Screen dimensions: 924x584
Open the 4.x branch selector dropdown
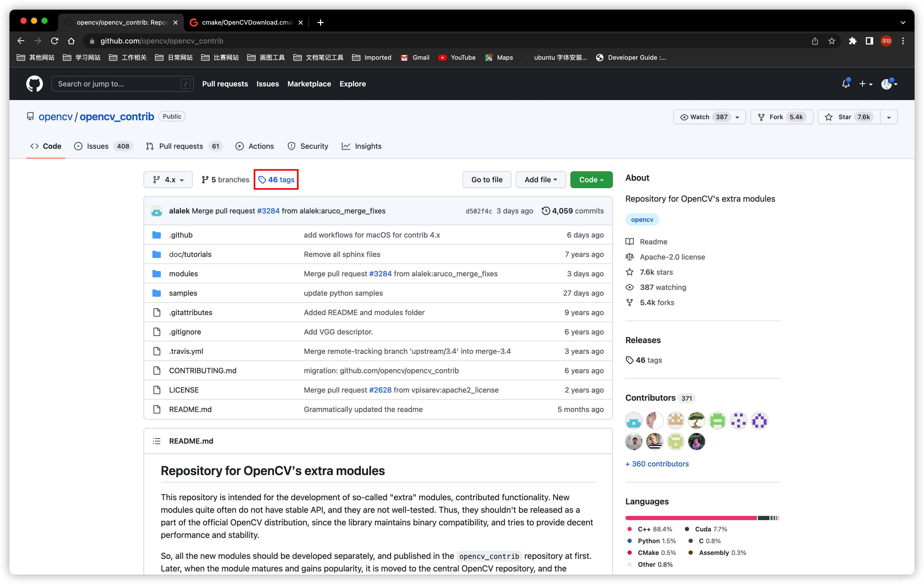point(168,180)
